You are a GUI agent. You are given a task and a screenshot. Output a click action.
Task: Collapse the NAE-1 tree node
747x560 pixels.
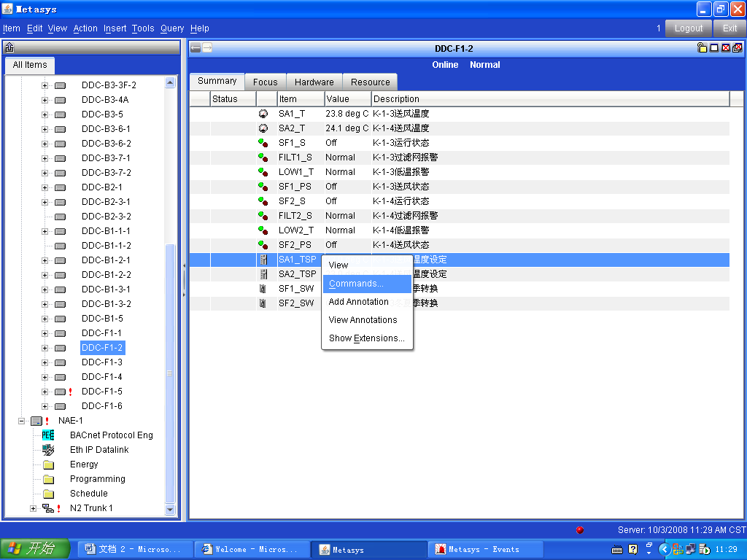(22, 421)
